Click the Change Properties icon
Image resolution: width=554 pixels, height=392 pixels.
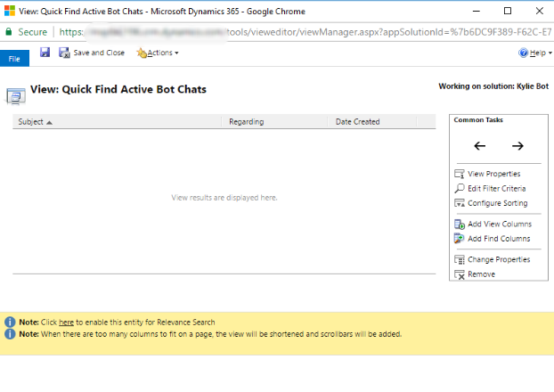(460, 260)
